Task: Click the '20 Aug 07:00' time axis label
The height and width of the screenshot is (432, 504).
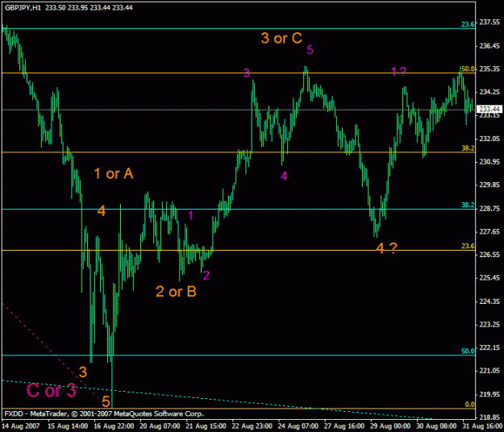Action: (160, 426)
